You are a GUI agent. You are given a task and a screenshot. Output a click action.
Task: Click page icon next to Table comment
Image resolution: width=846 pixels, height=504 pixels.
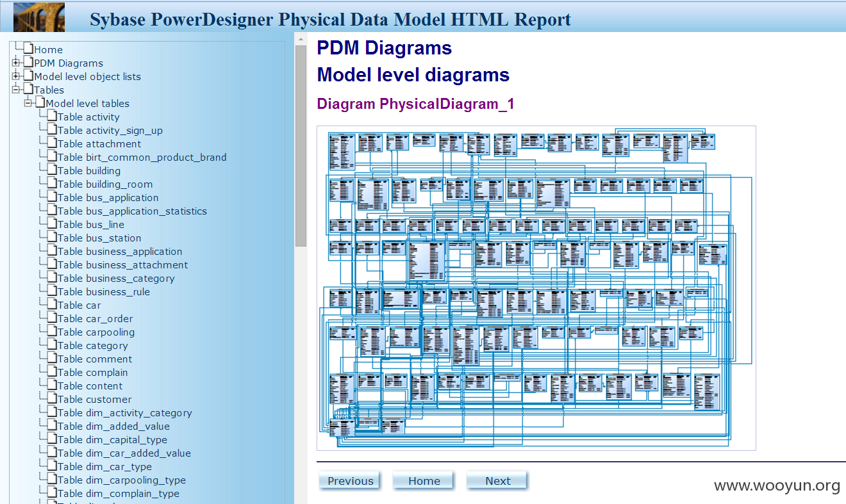coord(52,358)
